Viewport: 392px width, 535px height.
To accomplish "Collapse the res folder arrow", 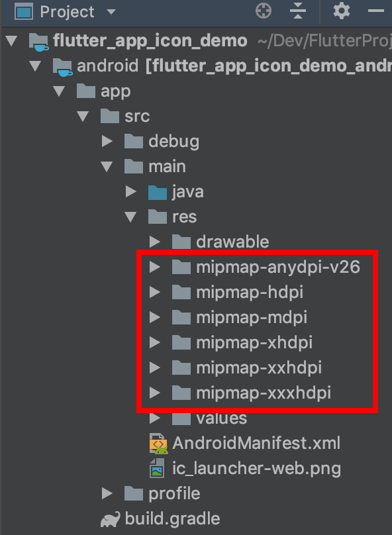I will click(x=130, y=217).
